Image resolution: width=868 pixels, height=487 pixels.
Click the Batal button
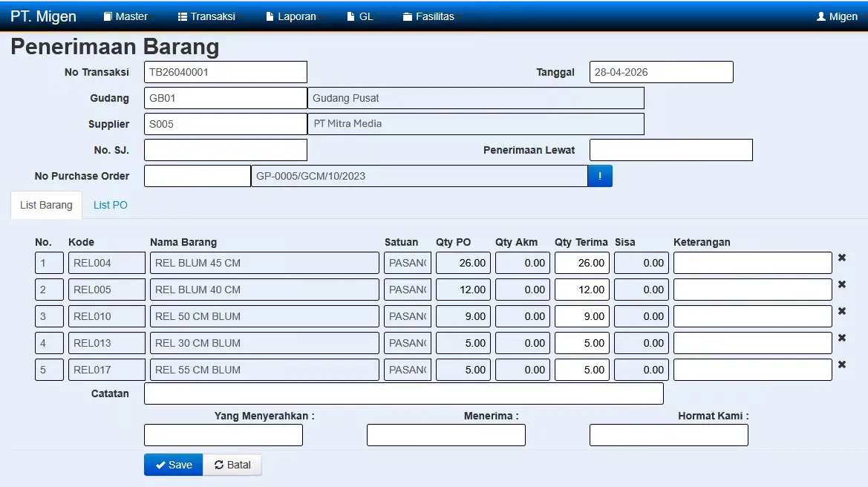point(232,465)
